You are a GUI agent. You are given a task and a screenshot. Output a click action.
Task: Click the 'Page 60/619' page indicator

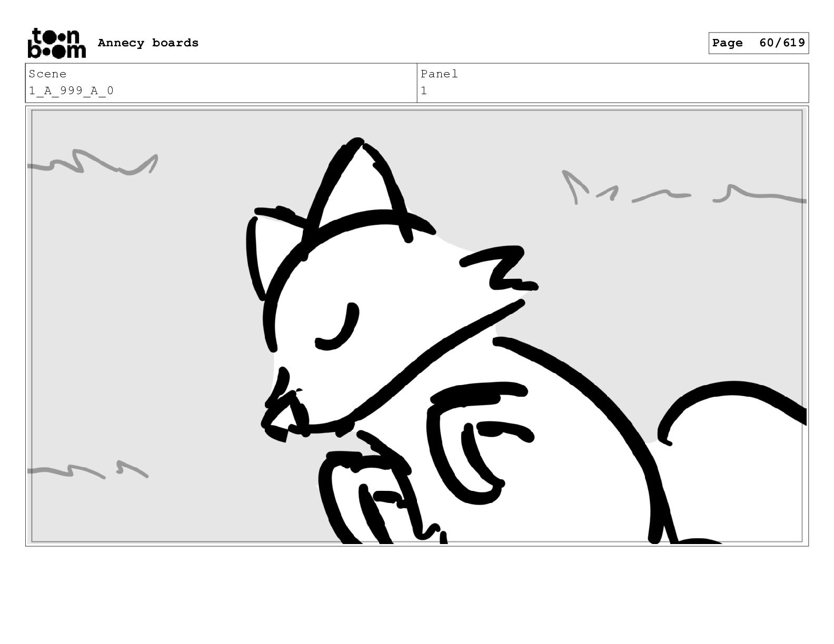click(758, 43)
